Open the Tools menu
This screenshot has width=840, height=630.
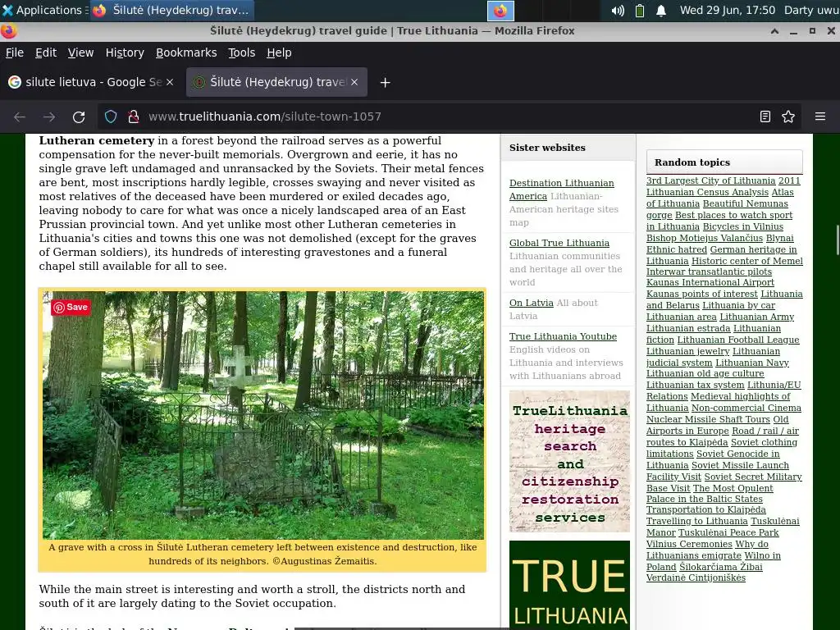click(242, 52)
